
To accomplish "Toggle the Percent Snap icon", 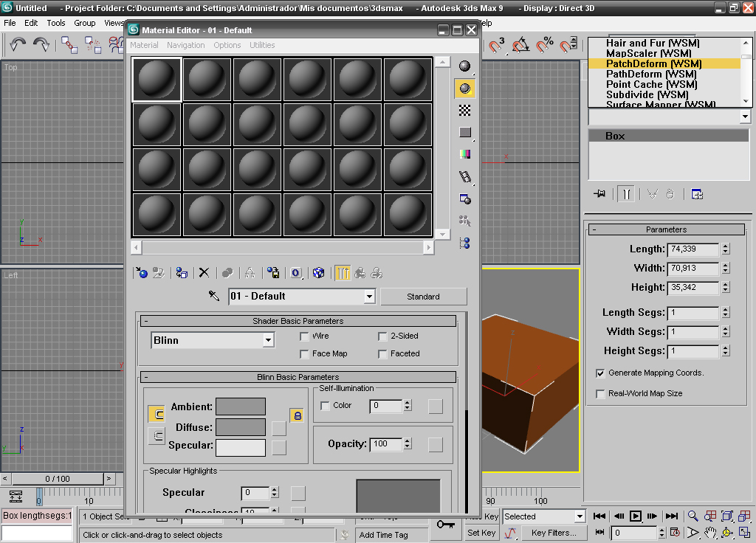I will [x=546, y=45].
